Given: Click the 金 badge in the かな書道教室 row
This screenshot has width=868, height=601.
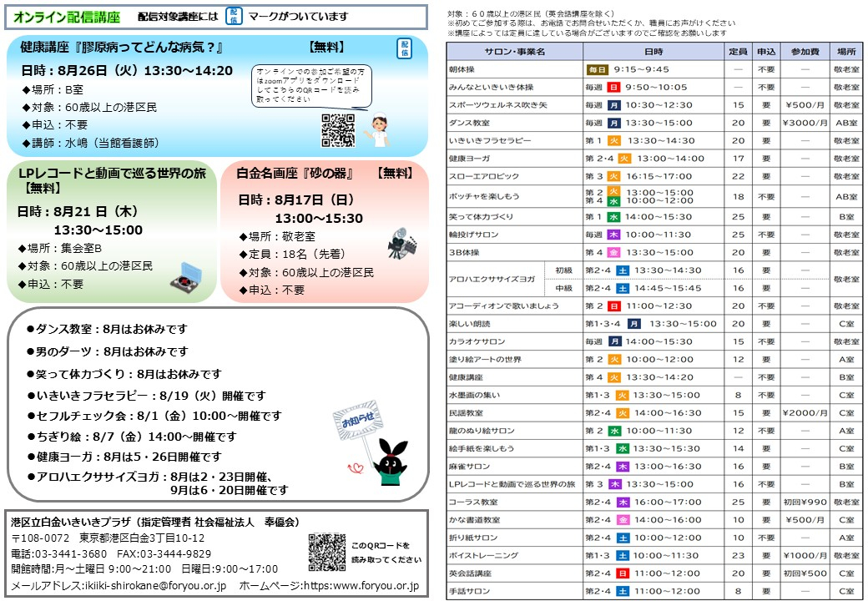Looking at the screenshot, I should [x=623, y=520].
